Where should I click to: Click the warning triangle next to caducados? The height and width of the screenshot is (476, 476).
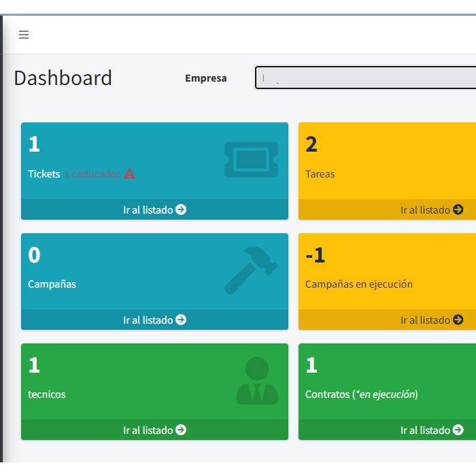coord(129,174)
